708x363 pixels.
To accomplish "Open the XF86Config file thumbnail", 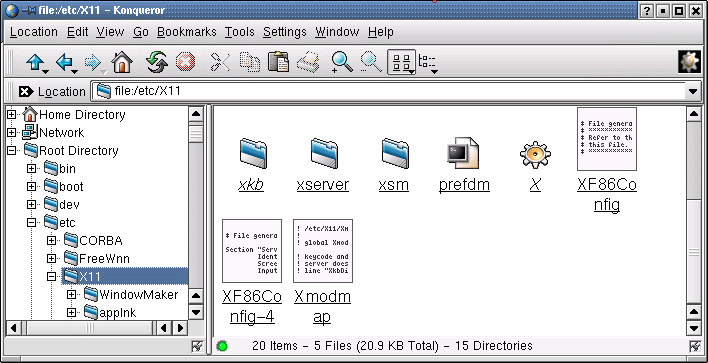I will pyautogui.click(x=607, y=139).
